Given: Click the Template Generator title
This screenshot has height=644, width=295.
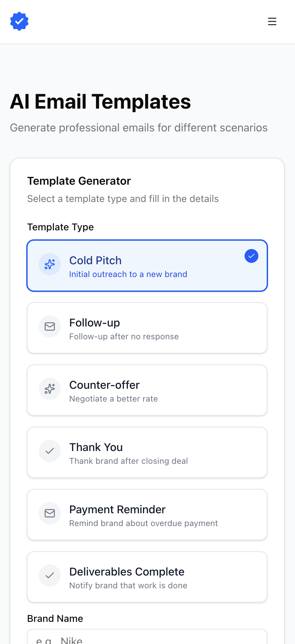Looking at the screenshot, I should tap(79, 181).
